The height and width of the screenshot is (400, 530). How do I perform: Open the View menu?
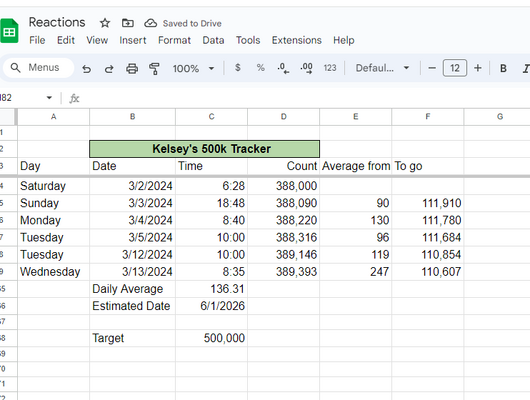point(97,40)
